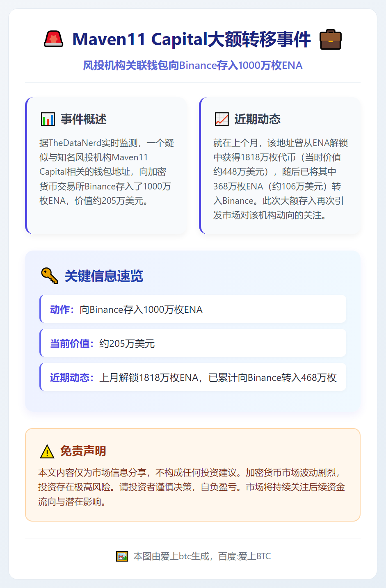
Task: Click the paragraph beginning 据TheDataNerd实时监测
Action: tap(107, 172)
